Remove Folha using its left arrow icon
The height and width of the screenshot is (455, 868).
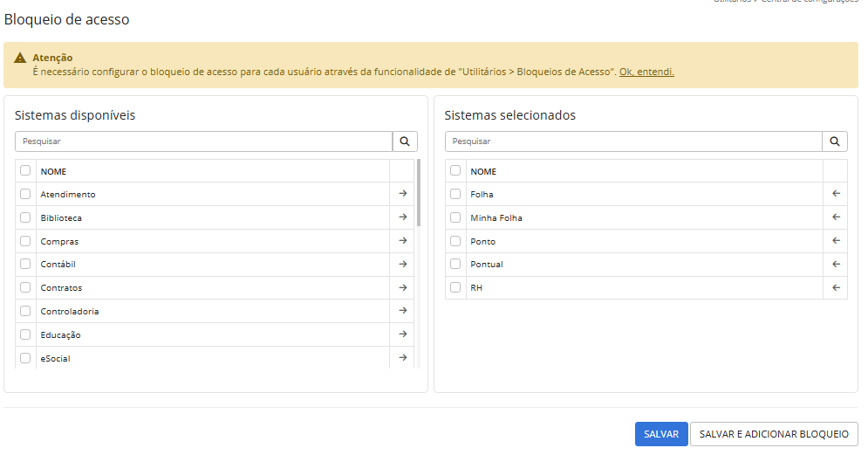[835, 194]
